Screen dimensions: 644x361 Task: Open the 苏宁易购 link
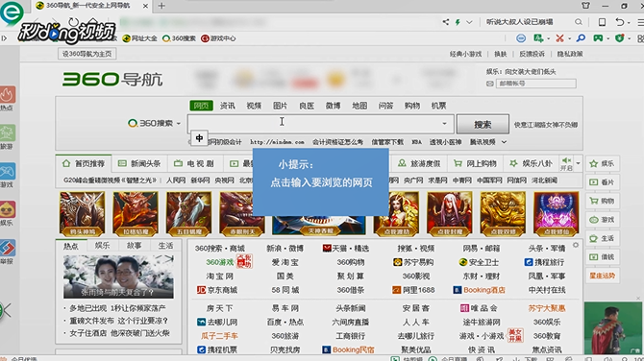(x=413, y=262)
